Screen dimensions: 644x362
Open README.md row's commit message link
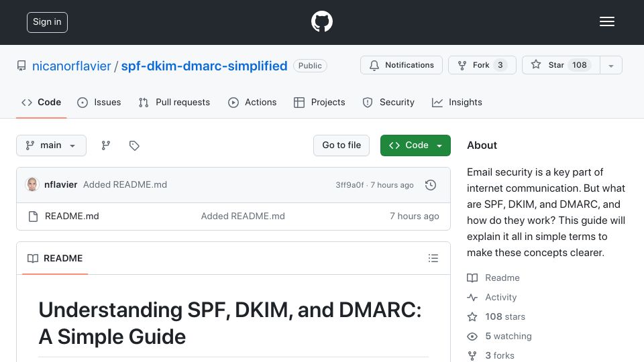click(x=243, y=217)
